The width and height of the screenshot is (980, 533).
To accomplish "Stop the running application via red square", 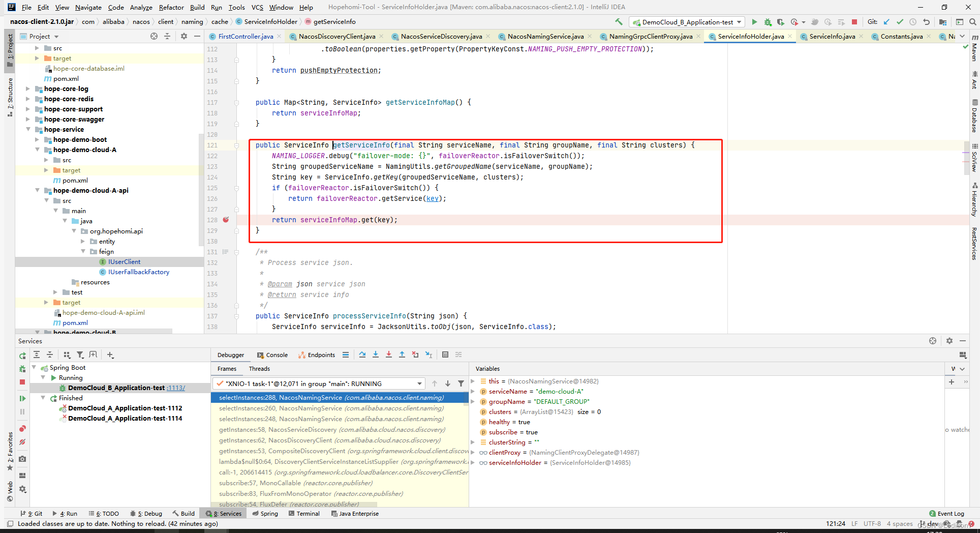I will [x=854, y=22].
